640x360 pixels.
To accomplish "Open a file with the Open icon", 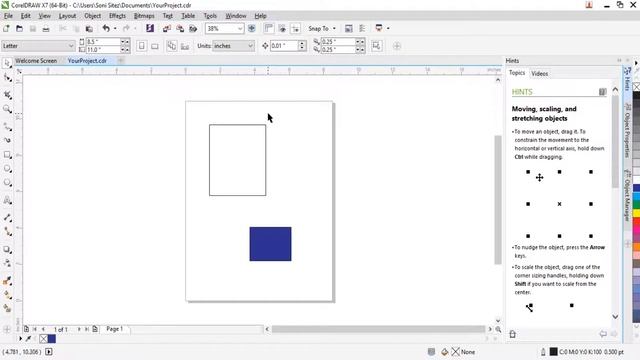I will (x=19, y=29).
